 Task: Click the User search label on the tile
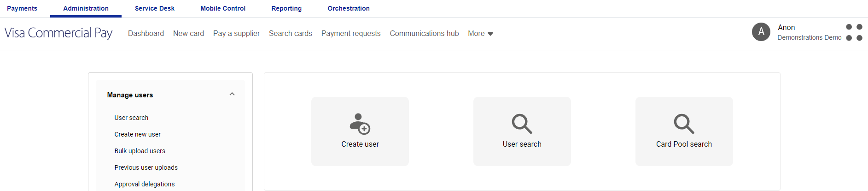click(x=522, y=144)
